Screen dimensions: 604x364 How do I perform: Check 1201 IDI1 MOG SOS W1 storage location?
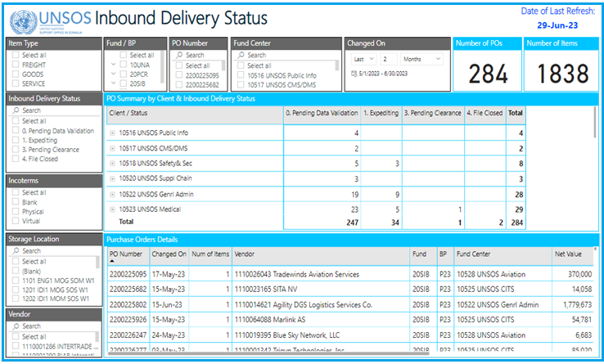[16, 290]
